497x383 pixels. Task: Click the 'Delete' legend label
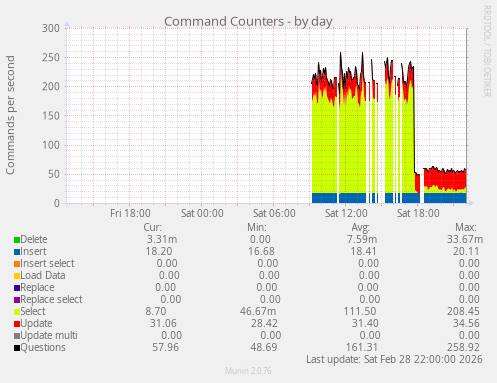[x=34, y=239]
